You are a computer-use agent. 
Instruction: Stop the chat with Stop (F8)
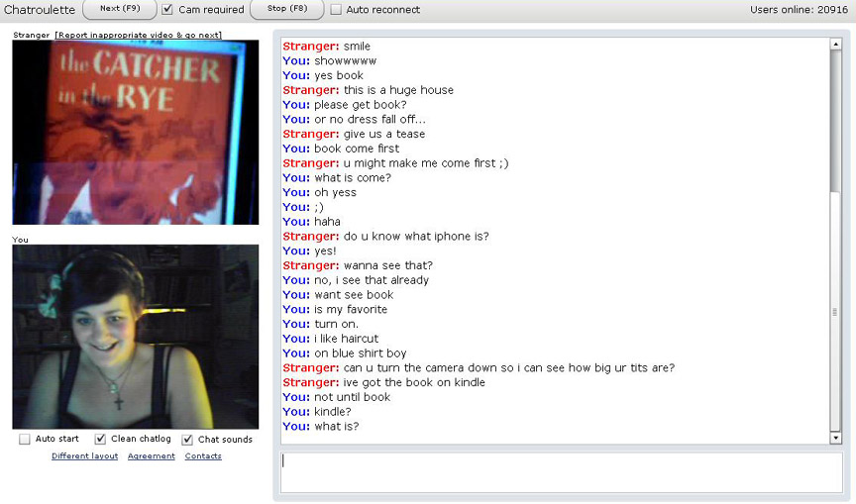point(287,9)
